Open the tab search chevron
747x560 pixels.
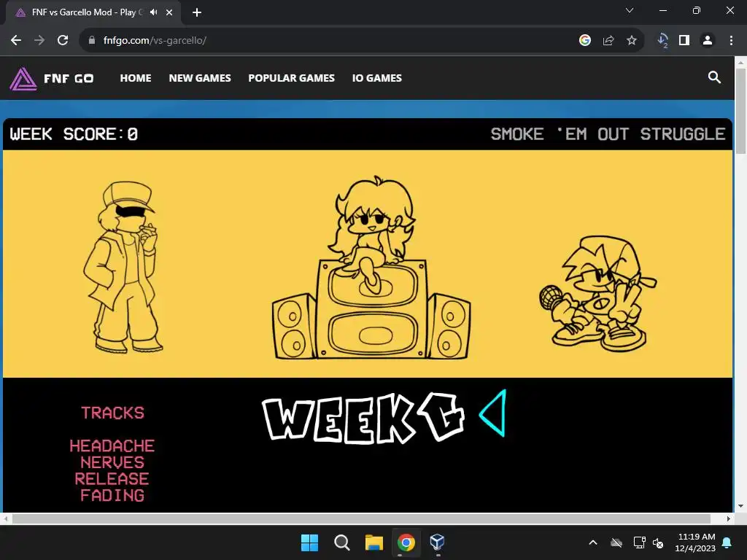tap(630, 10)
